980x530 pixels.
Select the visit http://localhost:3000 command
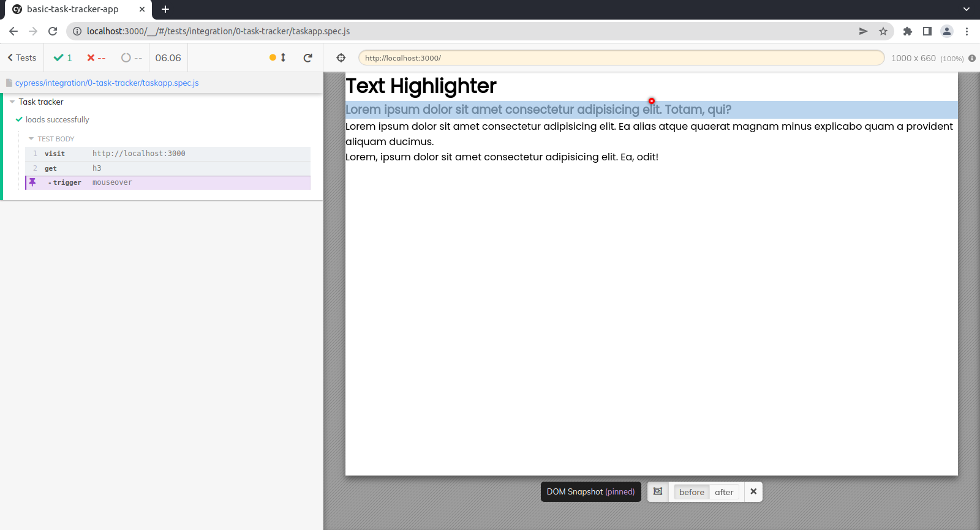tap(168, 154)
